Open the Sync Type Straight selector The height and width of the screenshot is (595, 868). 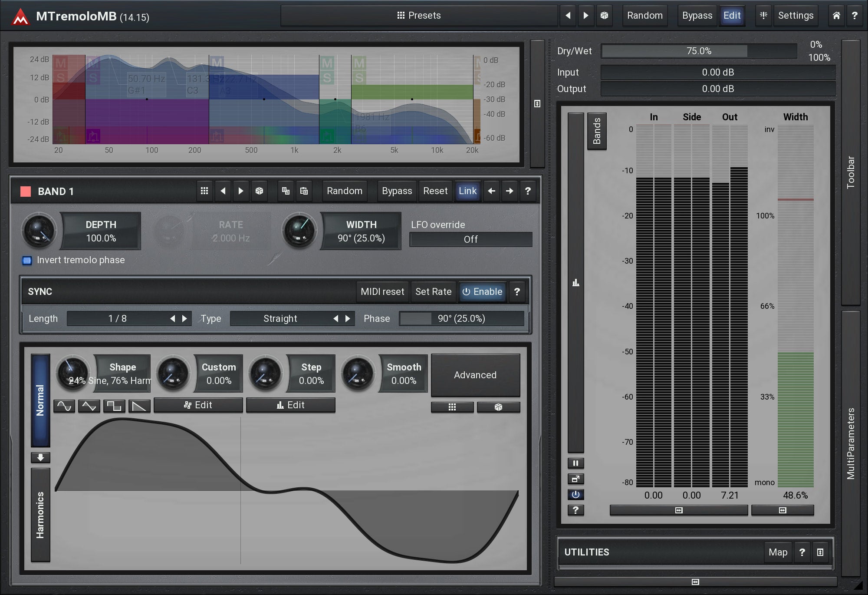coord(280,319)
